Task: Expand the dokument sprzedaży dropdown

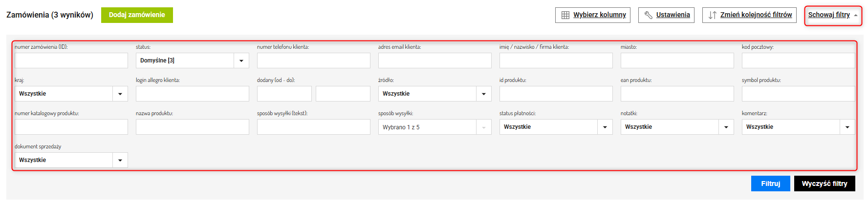Action: (120, 160)
